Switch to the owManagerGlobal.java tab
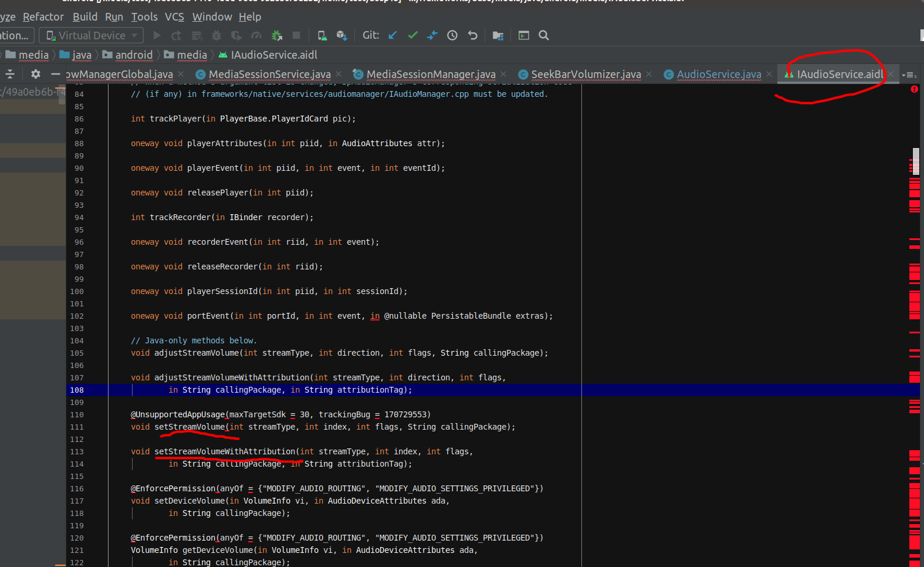 click(x=120, y=74)
